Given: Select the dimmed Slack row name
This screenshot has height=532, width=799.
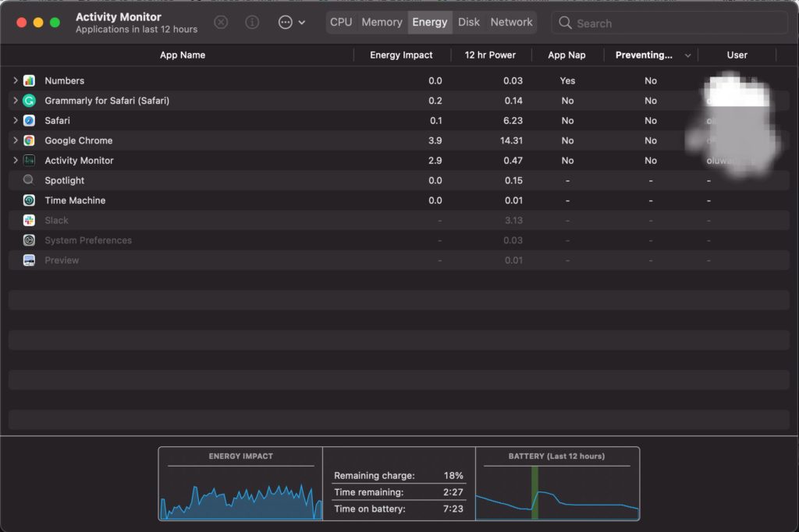Looking at the screenshot, I should [x=56, y=220].
